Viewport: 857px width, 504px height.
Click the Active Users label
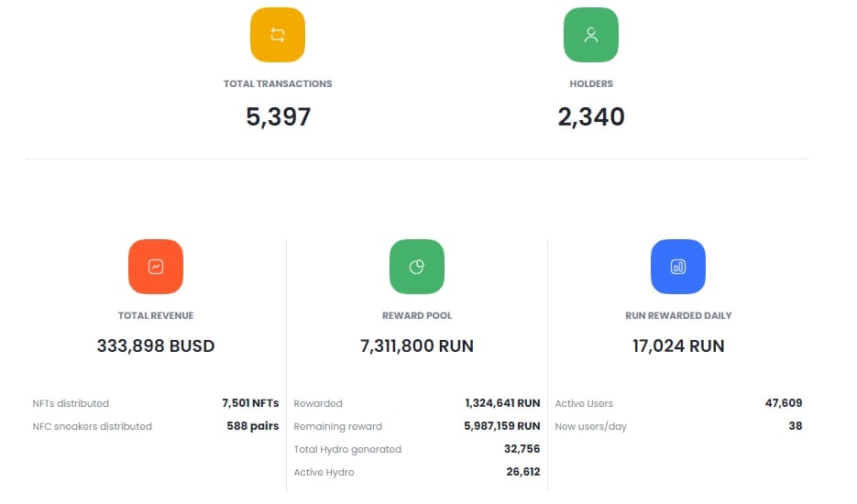click(x=584, y=403)
